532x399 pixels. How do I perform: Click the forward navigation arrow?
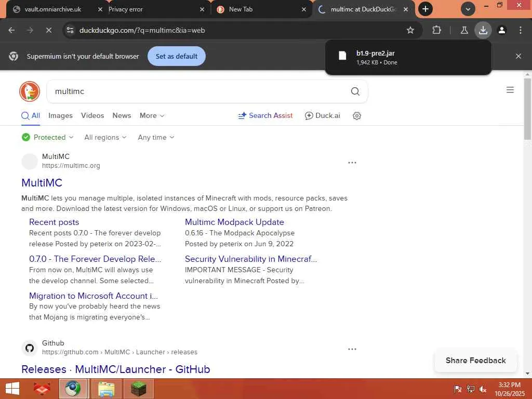tap(30, 30)
